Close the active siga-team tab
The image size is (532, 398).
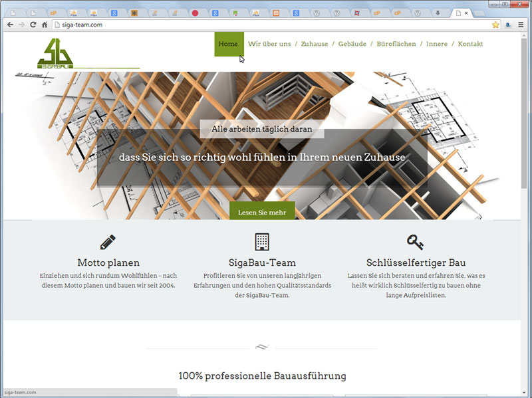(467, 13)
